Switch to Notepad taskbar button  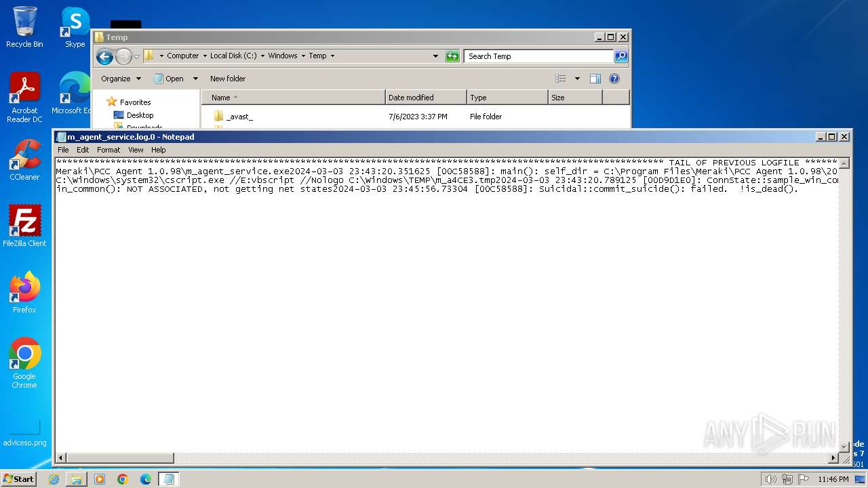pyautogui.click(x=169, y=479)
